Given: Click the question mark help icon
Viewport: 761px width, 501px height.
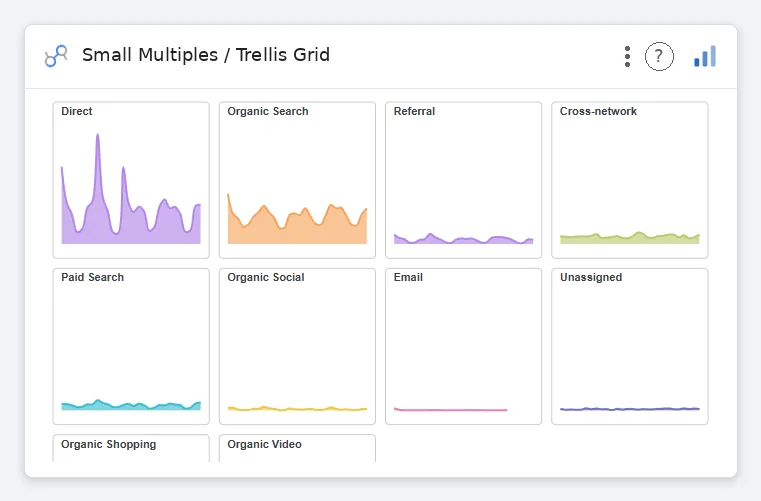Looking at the screenshot, I should pyautogui.click(x=659, y=56).
